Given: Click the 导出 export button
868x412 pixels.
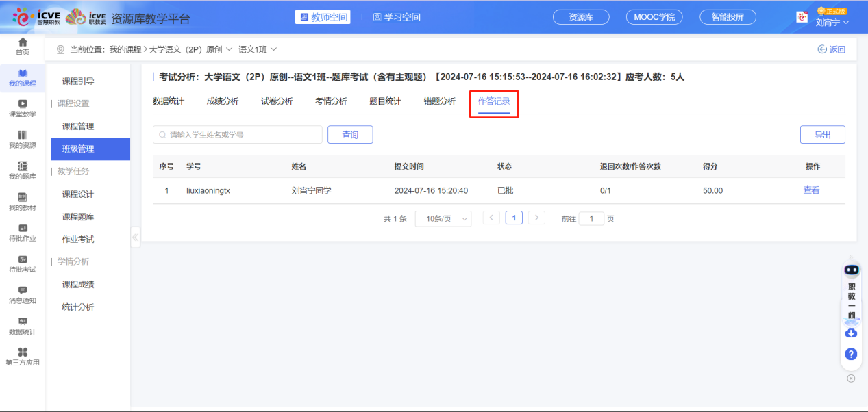Looking at the screenshot, I should [x=822, y=135].
